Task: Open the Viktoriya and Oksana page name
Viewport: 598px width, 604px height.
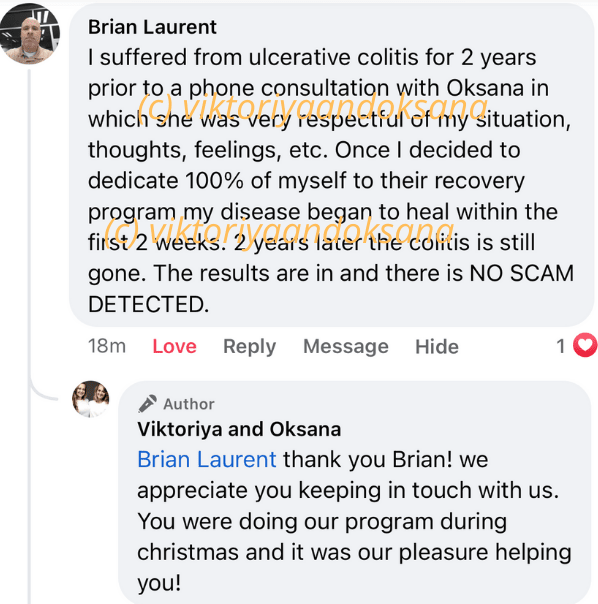Action: 239,429
